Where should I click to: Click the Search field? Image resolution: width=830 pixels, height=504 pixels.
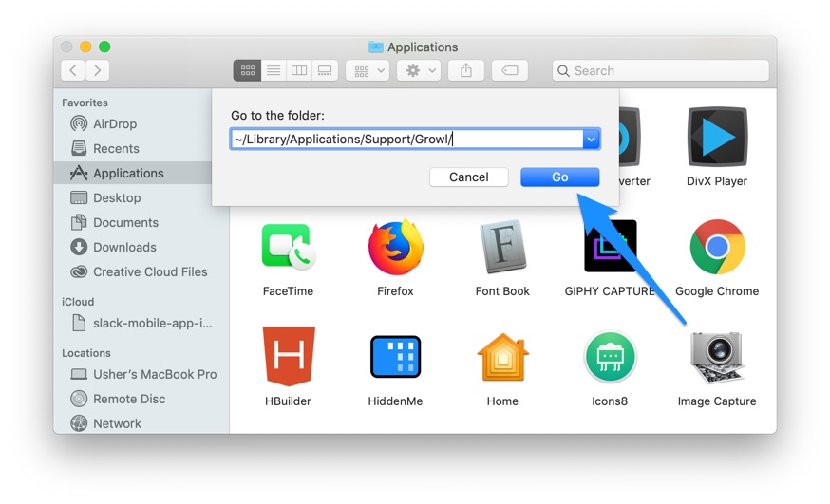661,71
